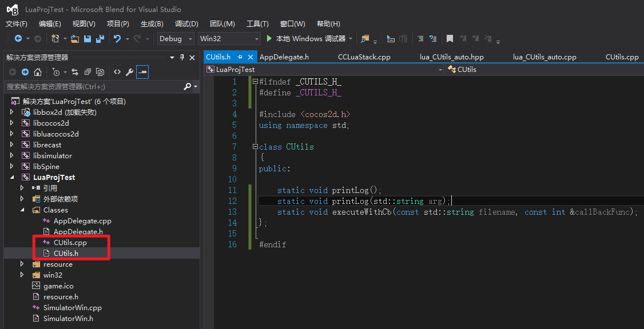Collapse the class CUtils code block
The image size is (644, 329).
(255, 147)
